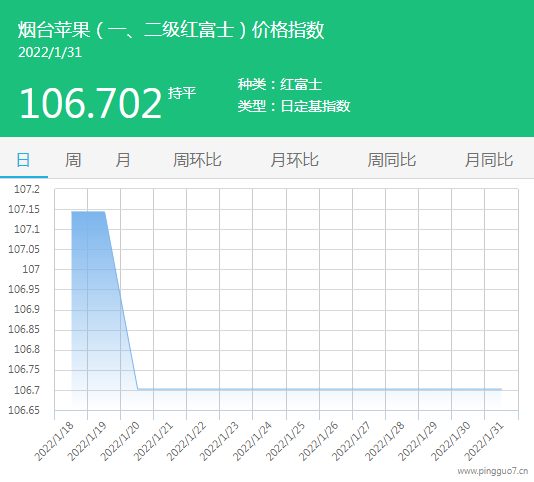Select the 日 daily tab

click(x=23, y=160)
